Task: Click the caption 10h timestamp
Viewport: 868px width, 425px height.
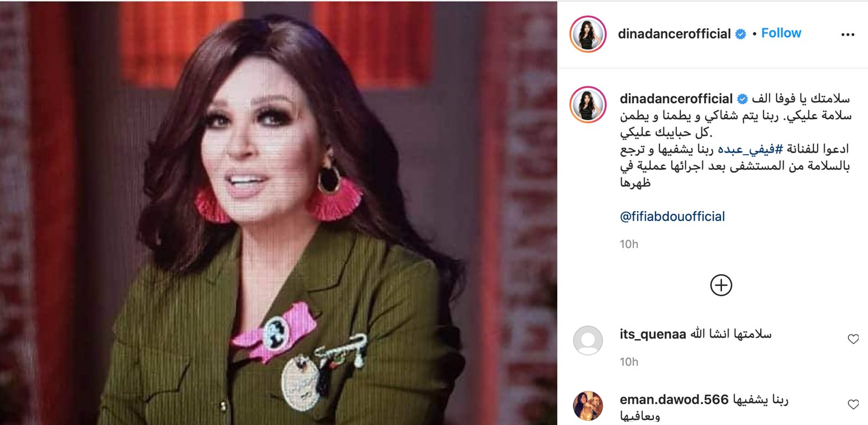Action: click(x=629, y=244)
